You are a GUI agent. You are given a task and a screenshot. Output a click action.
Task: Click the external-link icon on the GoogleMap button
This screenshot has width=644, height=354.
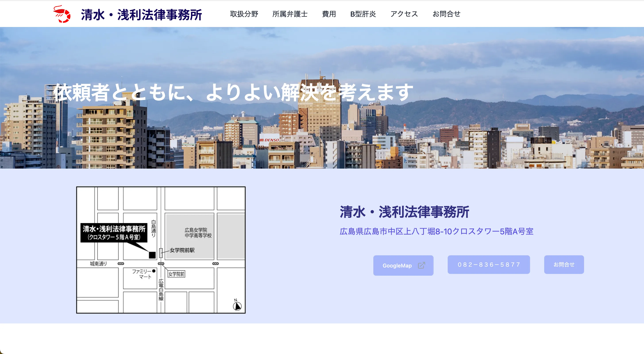(x=422, y=265)
